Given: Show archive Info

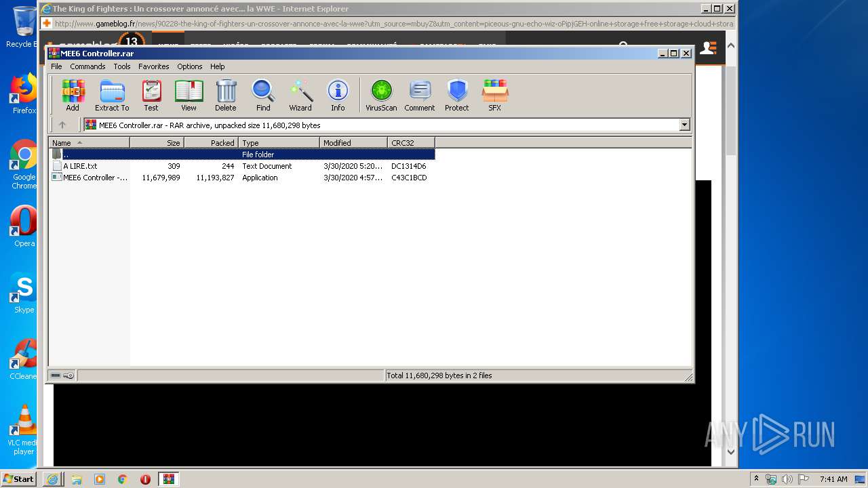Looking at the screenshot, I should pyautogui.click(x=338, y=95).
